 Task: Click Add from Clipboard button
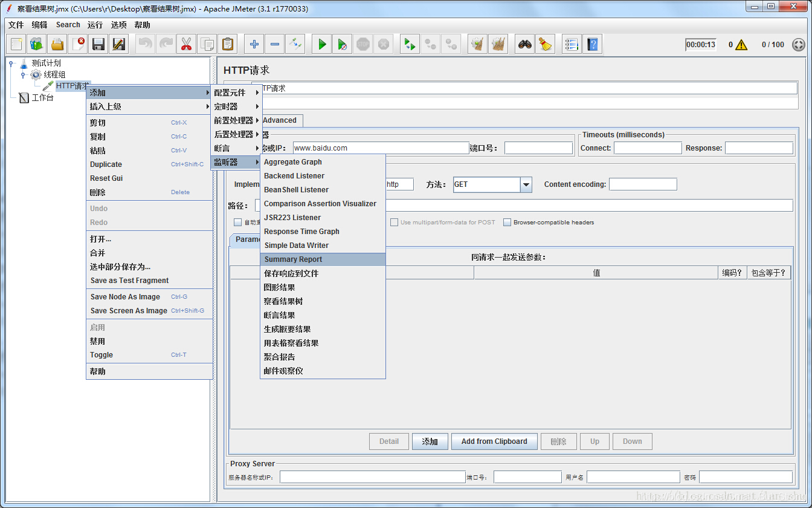click(494, 441)
